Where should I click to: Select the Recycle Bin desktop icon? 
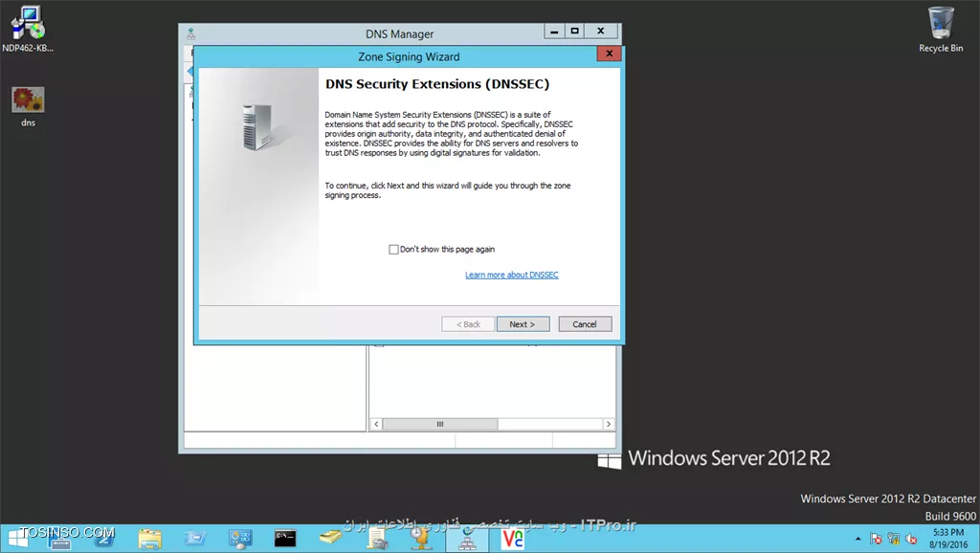click(x=940, y=30)
